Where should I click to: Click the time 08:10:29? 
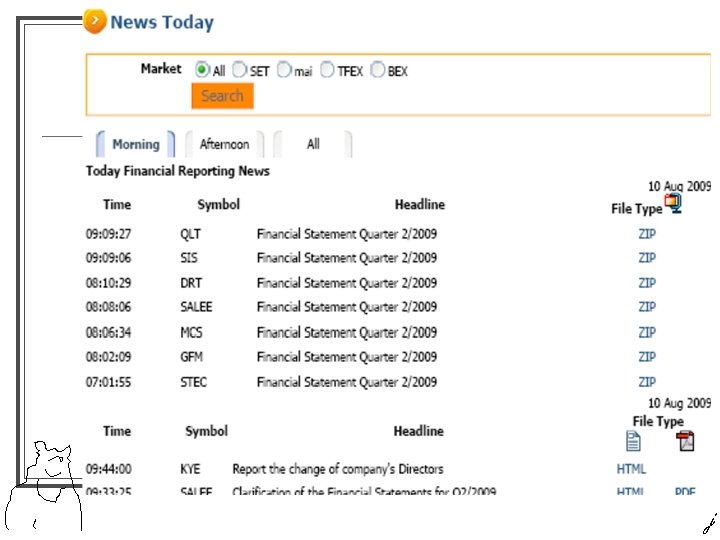[x=108, y=283]
